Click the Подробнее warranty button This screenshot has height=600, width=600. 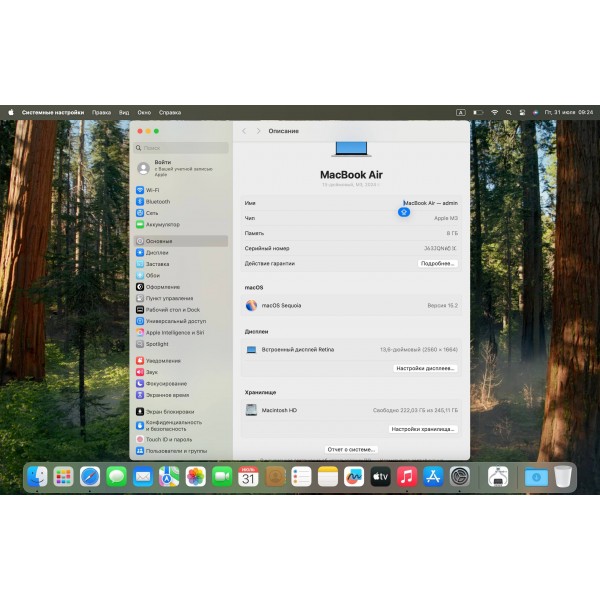(x=437, y=264)
